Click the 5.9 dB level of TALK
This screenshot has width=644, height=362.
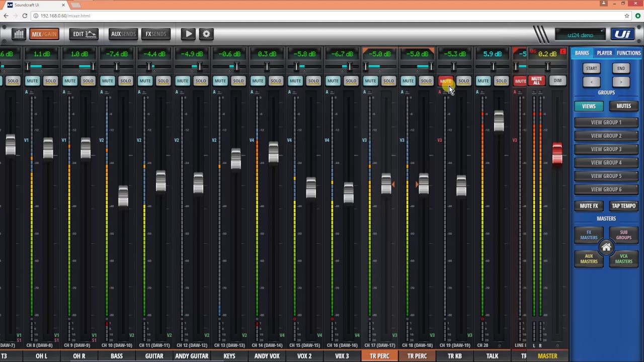point(492,54)
